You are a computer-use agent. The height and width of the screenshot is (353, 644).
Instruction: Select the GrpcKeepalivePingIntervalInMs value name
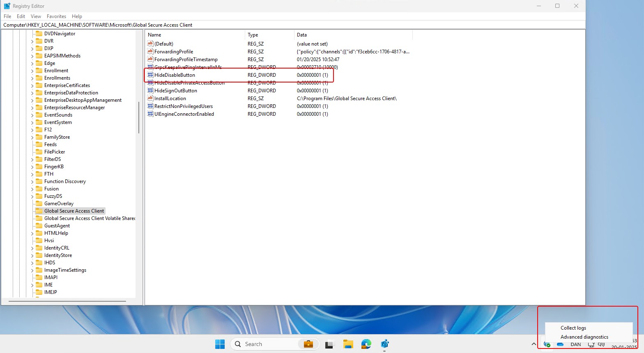click(188, 67)
